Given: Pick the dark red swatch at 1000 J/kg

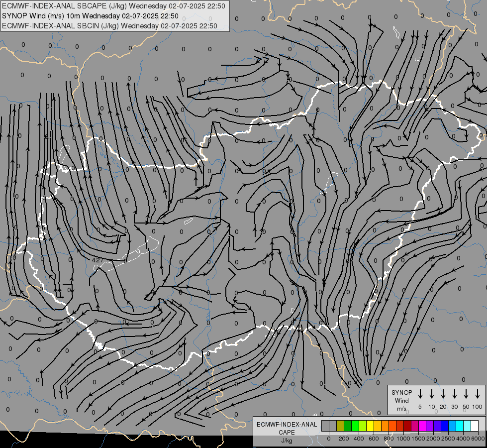Looking at the screenshot, I should click(x=407, y=426).
